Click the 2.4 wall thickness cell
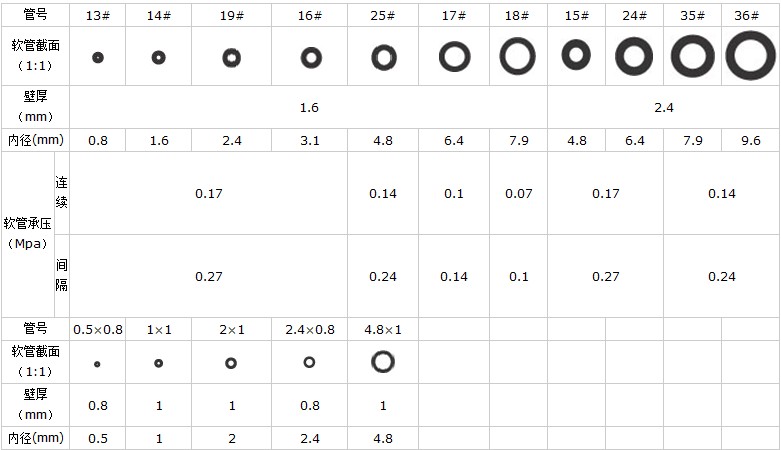 (664, 107)
